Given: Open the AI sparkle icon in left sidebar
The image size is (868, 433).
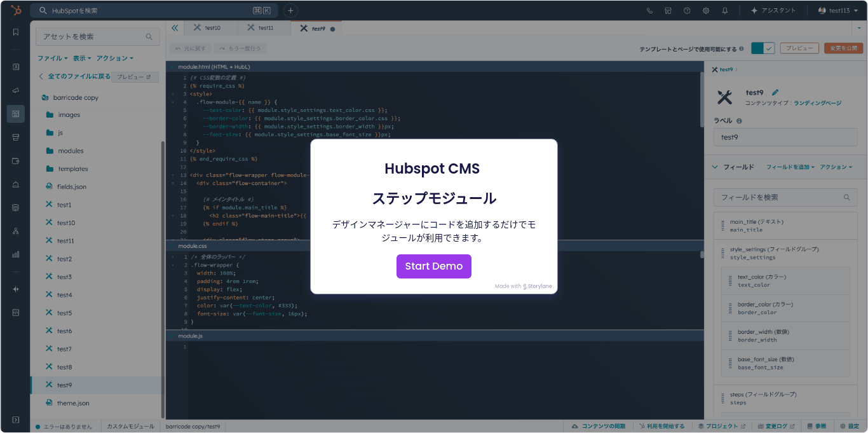Looking at the screenshot, I should 15,289.
